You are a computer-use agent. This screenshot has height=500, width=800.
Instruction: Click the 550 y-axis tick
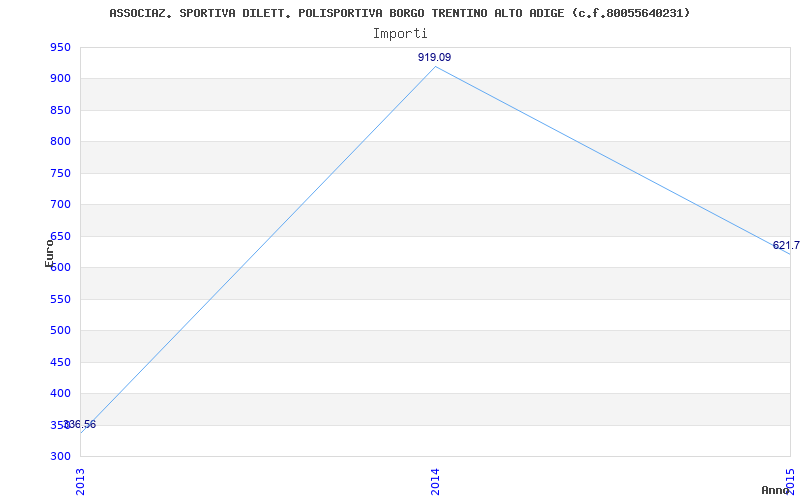(x=60, y=299)
